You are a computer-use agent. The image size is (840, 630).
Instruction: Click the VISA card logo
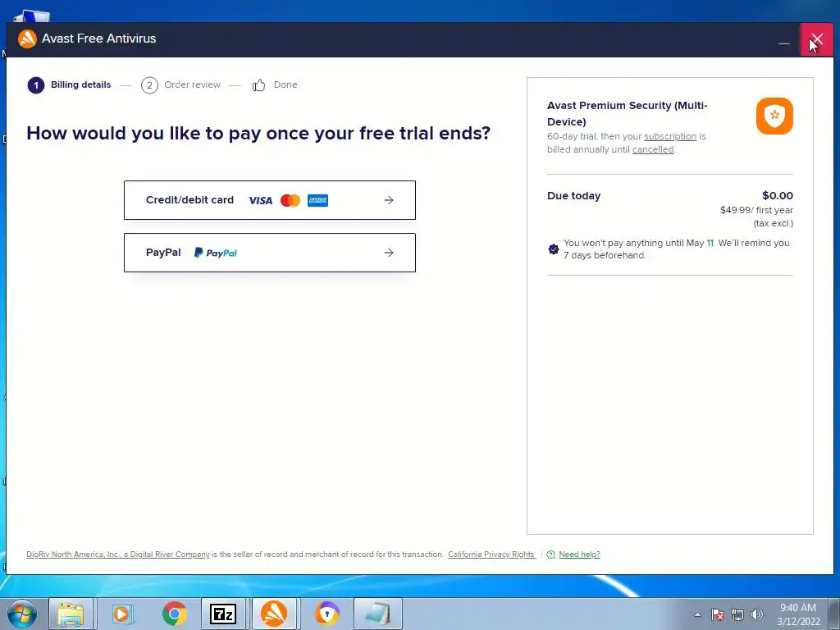260,200
